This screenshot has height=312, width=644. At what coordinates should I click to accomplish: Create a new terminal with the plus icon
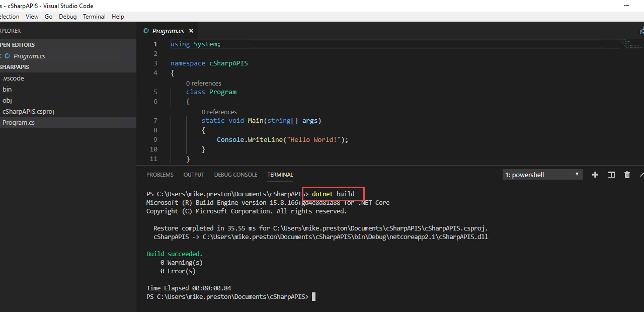point(595,175)
